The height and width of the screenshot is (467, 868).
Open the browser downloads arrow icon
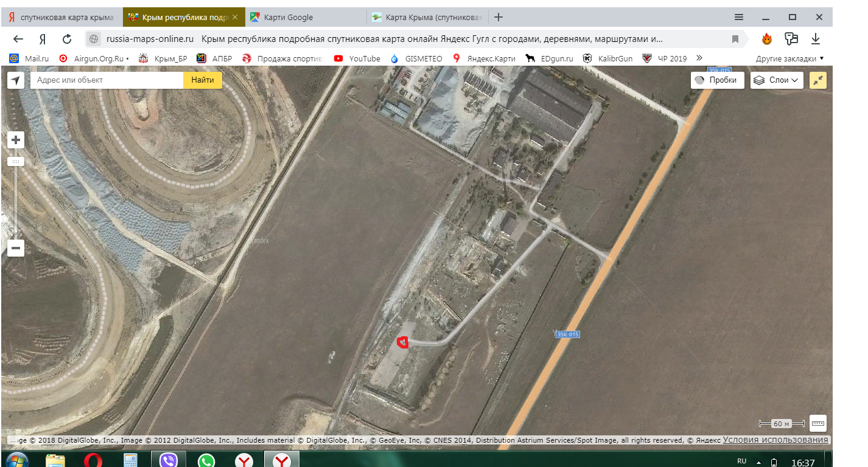click(816, 40)
